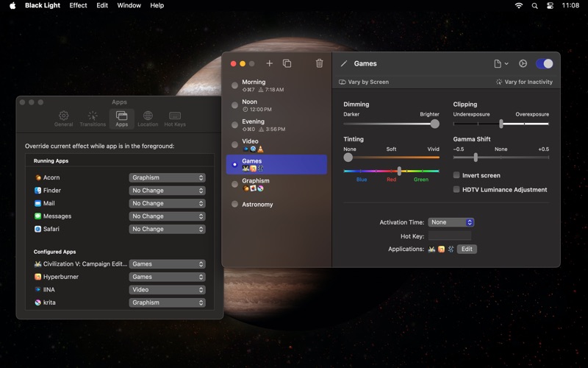Click the pencil rename icon beside Games
Screen dimensions: 588x368
343,63
